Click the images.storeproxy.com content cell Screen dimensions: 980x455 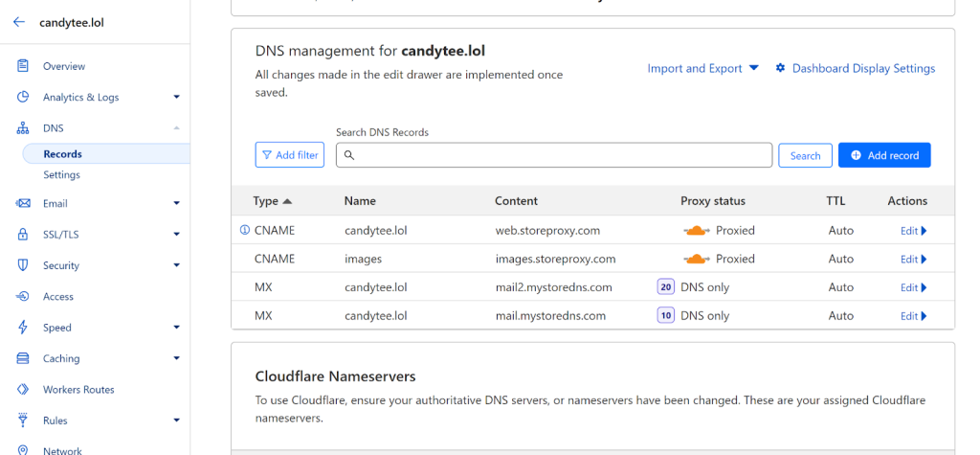(x=555, y=259)
